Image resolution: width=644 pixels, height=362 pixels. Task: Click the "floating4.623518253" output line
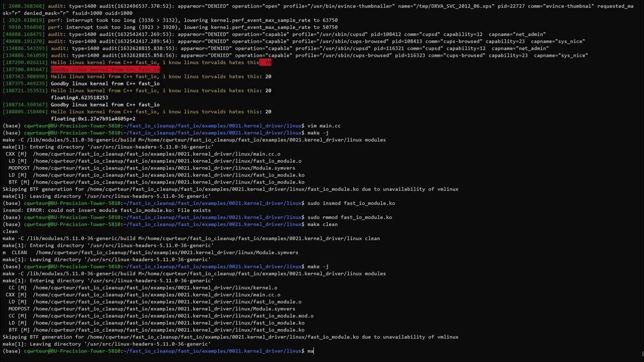point(79,98)
